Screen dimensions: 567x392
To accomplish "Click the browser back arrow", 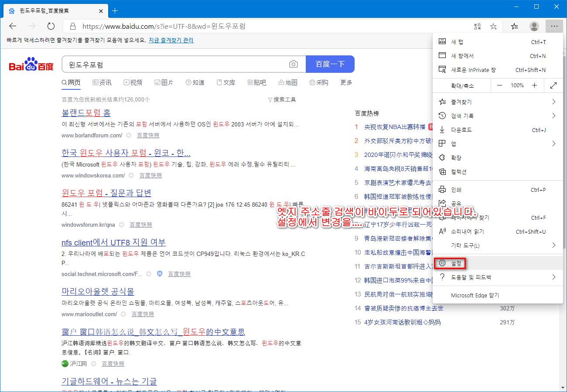I will [x=13, y=26].
